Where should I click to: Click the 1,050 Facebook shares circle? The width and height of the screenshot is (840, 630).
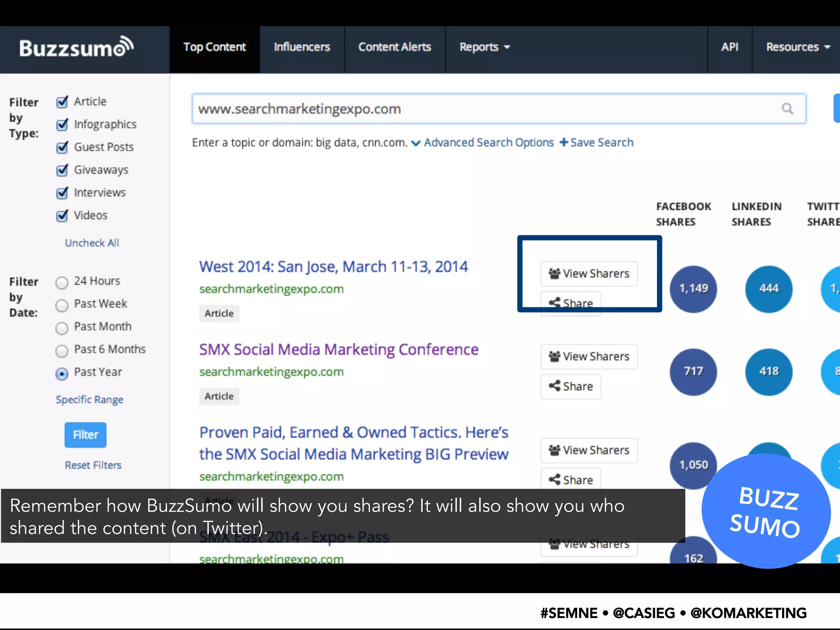(x=693, y=465)
